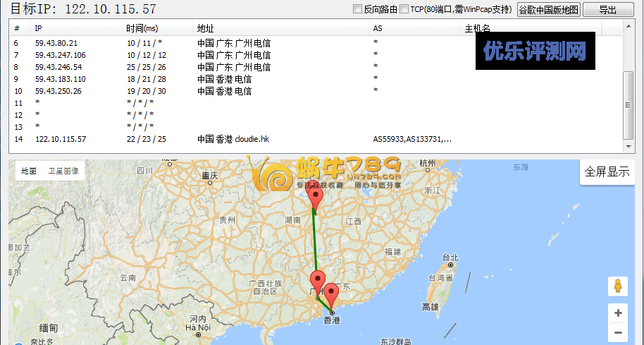This screenshot has height=345, width=644.
Task: Sort by the AS column header
Action: (415, 28)
